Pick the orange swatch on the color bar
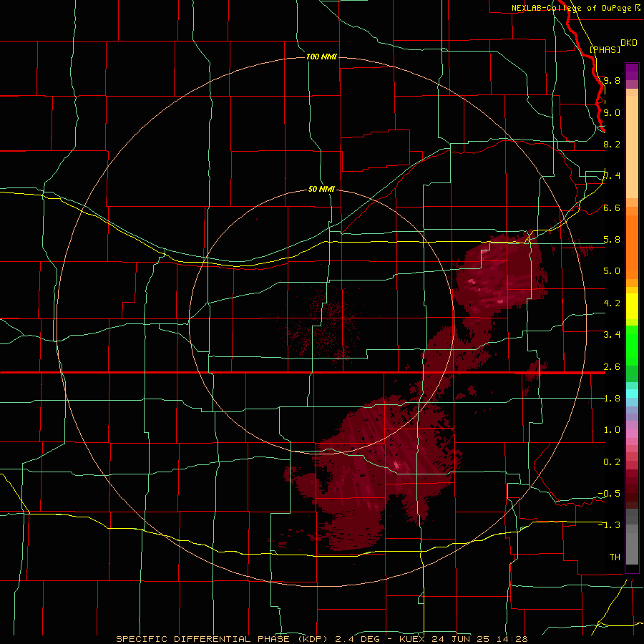This screenshot has height=644, width=644. click(632, 246)
